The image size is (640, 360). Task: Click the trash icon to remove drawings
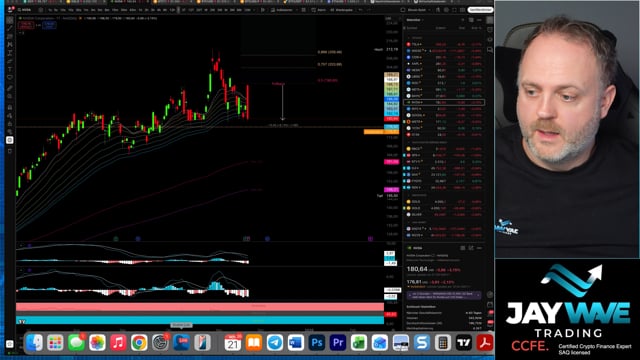coord(10,151)
